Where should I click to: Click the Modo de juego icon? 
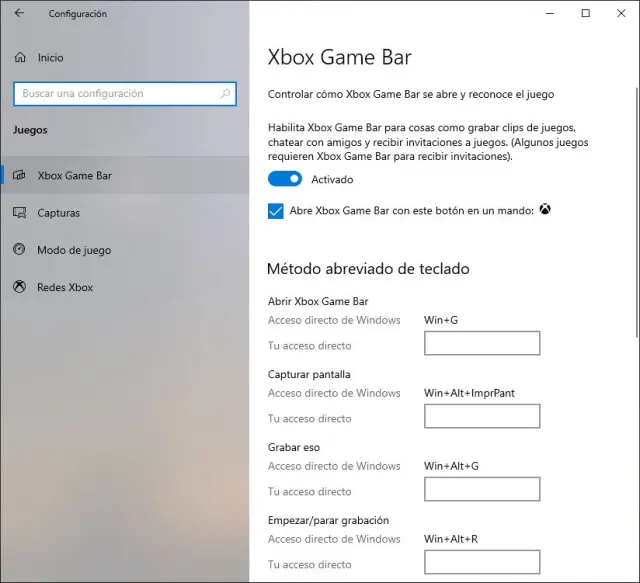pos(19,250)
